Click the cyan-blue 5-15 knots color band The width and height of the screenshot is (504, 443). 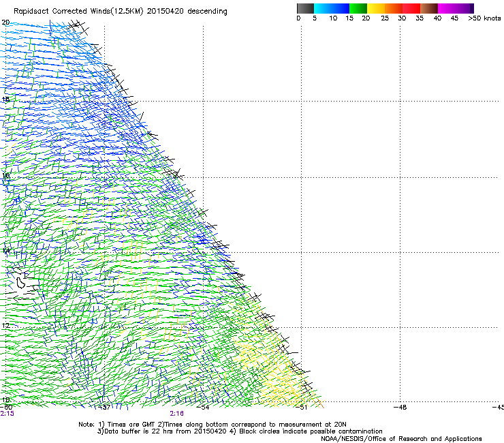[332, 8]
